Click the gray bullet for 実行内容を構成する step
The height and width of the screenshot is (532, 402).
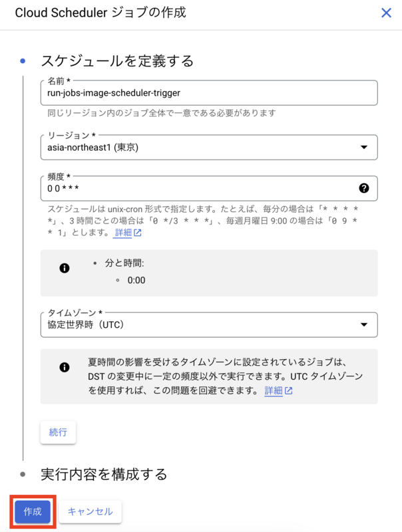[23, 474]
